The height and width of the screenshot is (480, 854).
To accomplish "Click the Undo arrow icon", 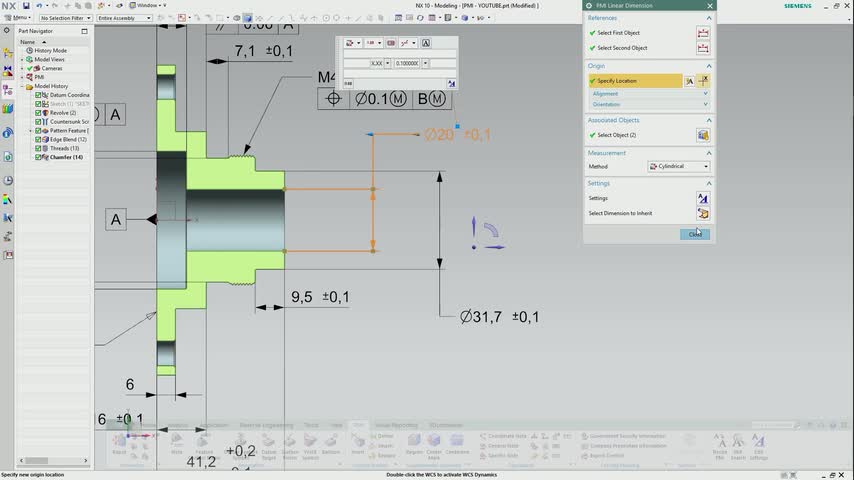I will pos(39,5).
